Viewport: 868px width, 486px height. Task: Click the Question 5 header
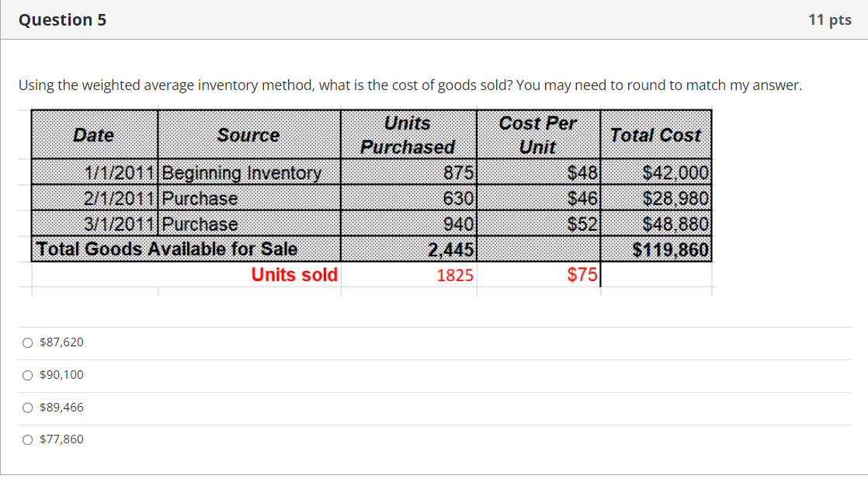click(62, 19)
